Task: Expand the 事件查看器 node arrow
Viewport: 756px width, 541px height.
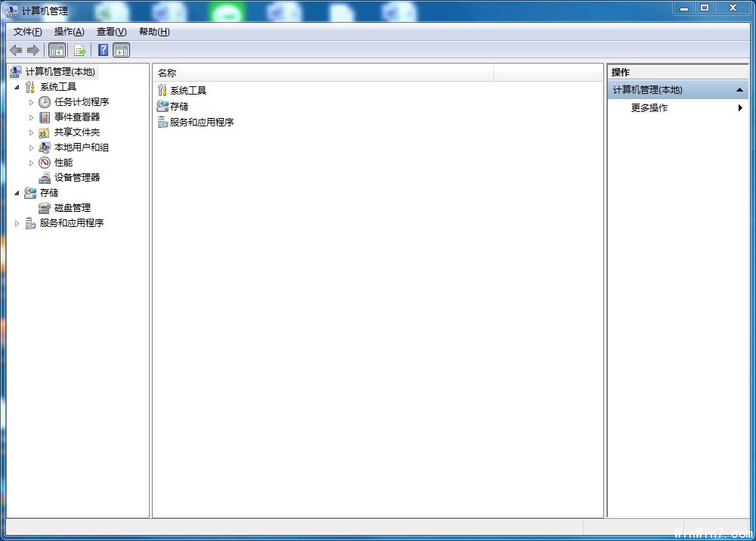Action: 32,117
